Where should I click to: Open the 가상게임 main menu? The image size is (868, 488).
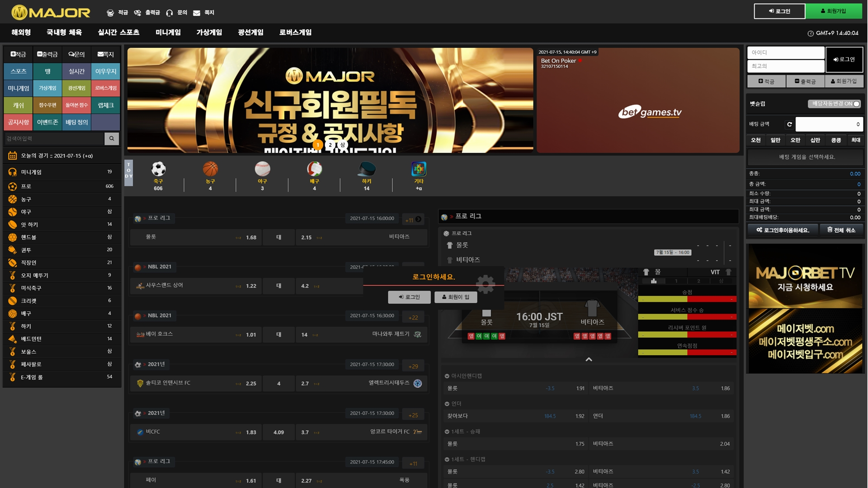209,33
